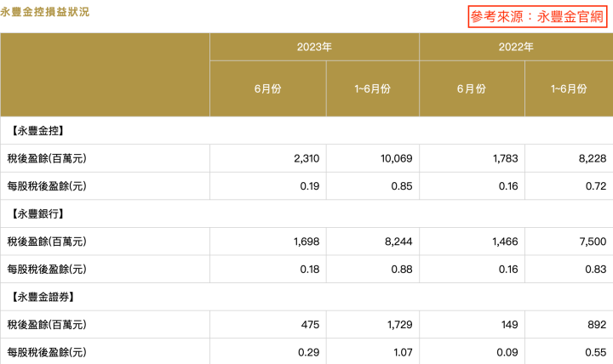613x364 pixels.
Task: Select the cell value 1,698
Action: (x=306, y=242)
